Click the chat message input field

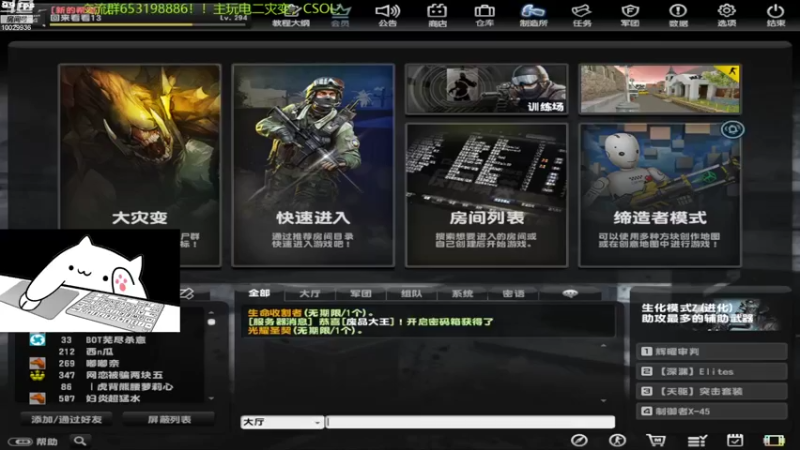click(470, 422)
